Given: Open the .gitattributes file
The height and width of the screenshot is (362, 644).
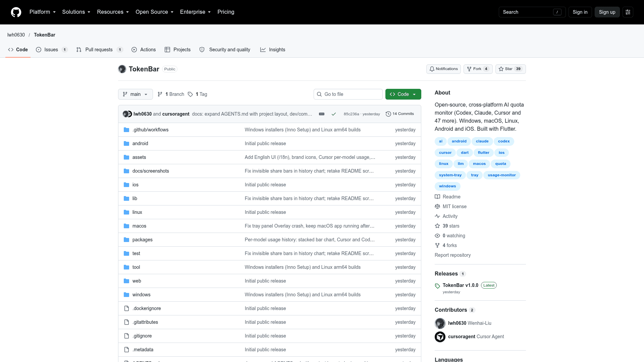Looking at the screenshot, I should click(x=145, y=322).
